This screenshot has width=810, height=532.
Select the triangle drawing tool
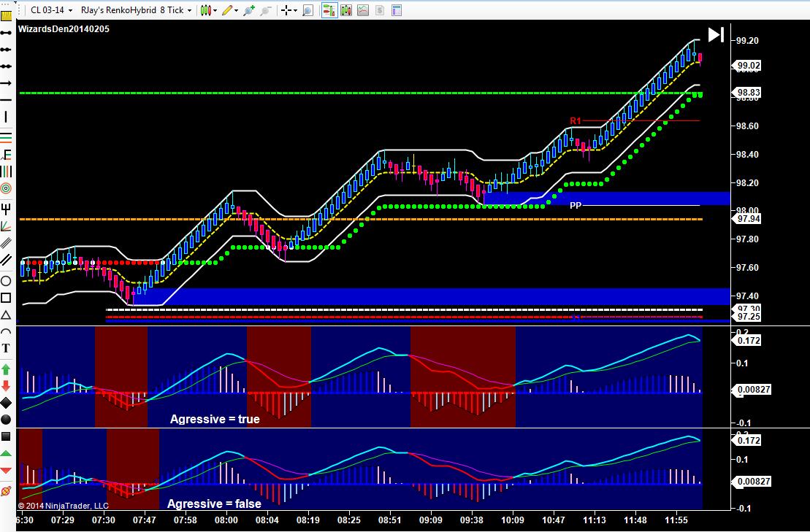click(6, 315)
